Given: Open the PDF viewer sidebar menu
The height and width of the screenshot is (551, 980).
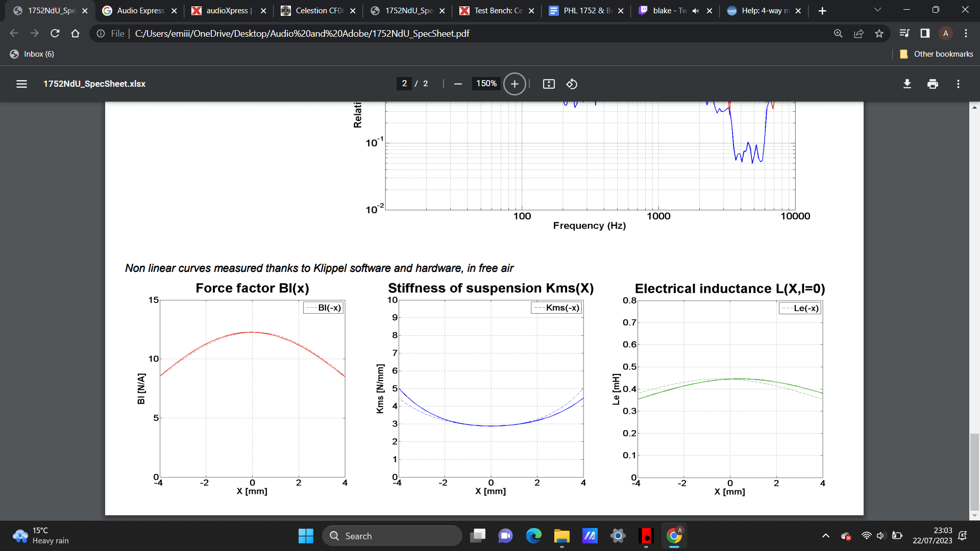Looking at the screenshot, I should [21, 84].
